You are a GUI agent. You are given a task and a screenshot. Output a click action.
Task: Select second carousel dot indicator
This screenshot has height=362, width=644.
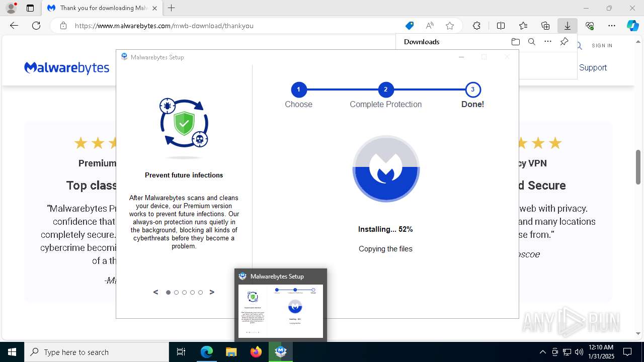(x=176, y=292)
